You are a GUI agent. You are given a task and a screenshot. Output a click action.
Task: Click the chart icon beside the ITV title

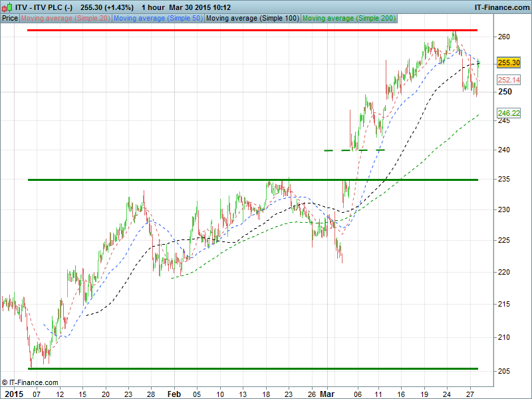(7, 7)
